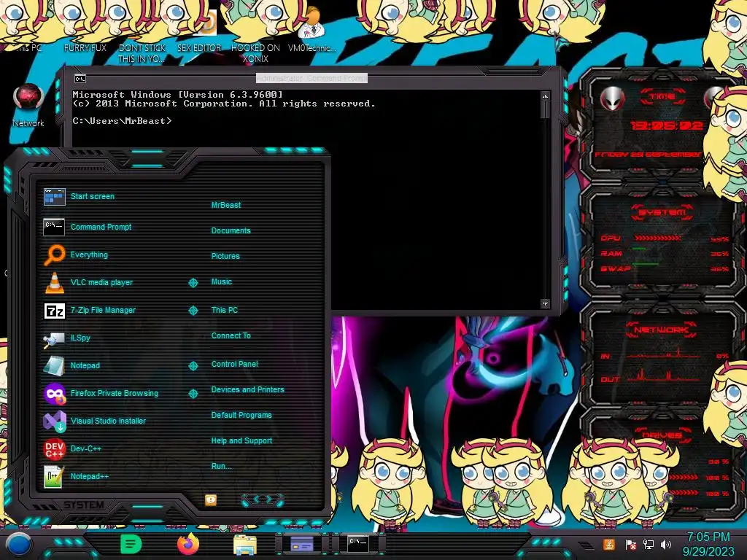
Task: Click the volume speaker tray icon
Action: pos(666,544)
